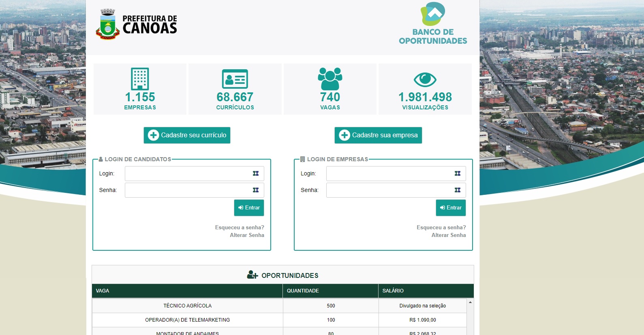Click Entrar in the candidates login box
644x335 pixels.
249,208
